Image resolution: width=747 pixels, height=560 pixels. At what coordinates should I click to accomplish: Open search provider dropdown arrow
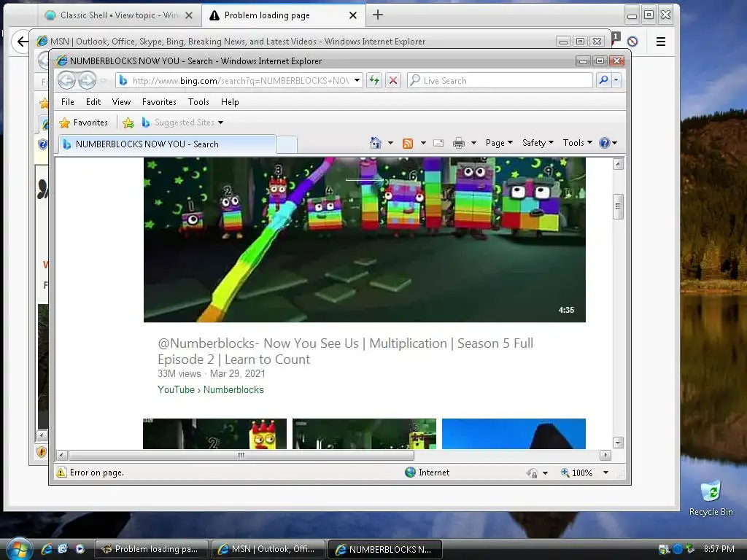(616, 80)
